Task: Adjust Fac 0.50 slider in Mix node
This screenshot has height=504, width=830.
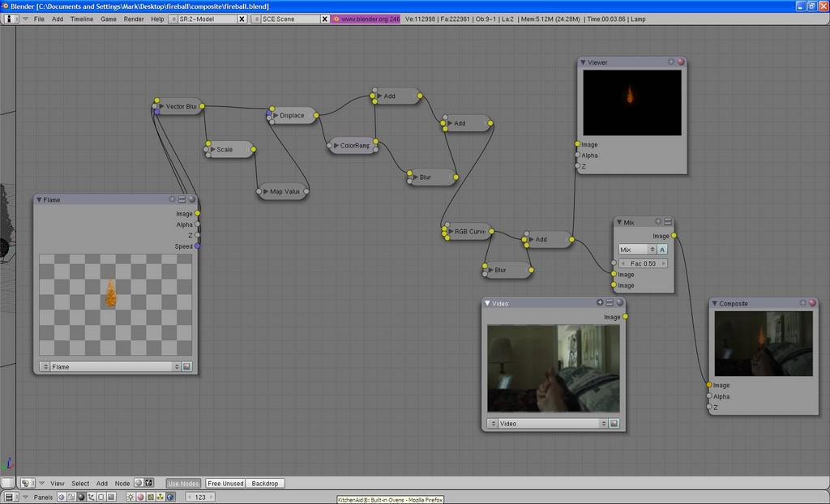Action: pyautogui.click(x=643, y=263)
